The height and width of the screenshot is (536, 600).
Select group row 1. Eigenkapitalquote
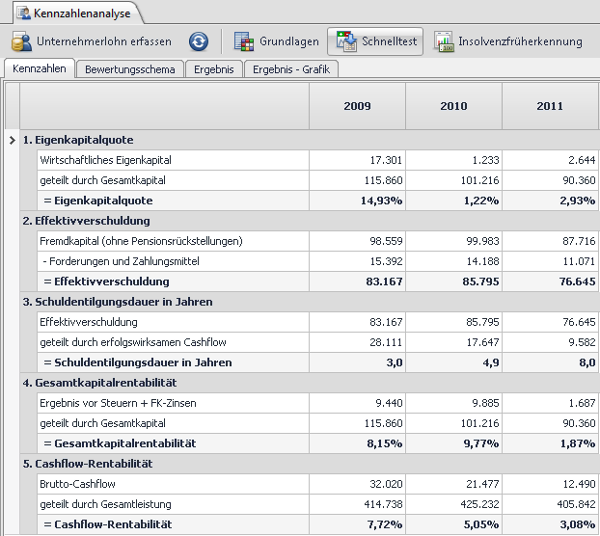coord(309,140)
